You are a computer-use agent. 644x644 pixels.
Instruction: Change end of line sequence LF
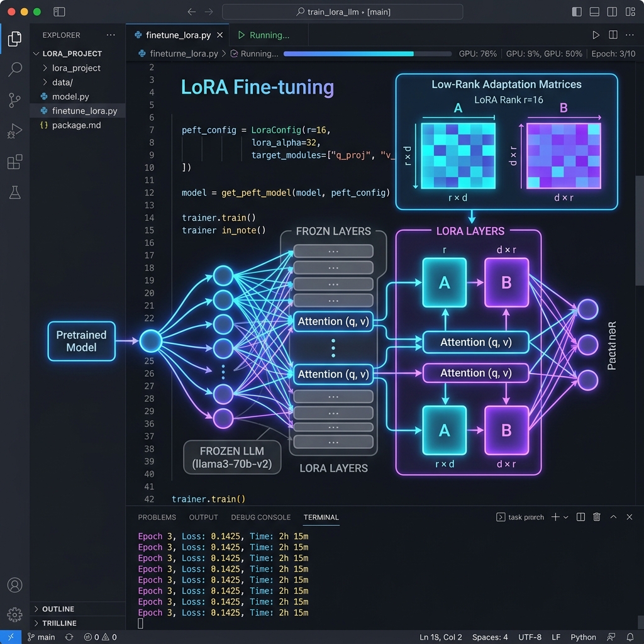pos(556,637)
